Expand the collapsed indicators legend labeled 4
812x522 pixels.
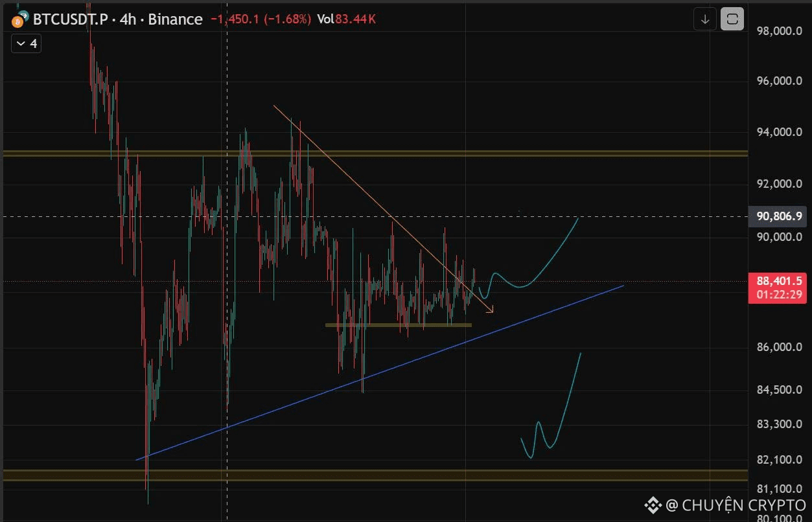(x=27, y=44)
